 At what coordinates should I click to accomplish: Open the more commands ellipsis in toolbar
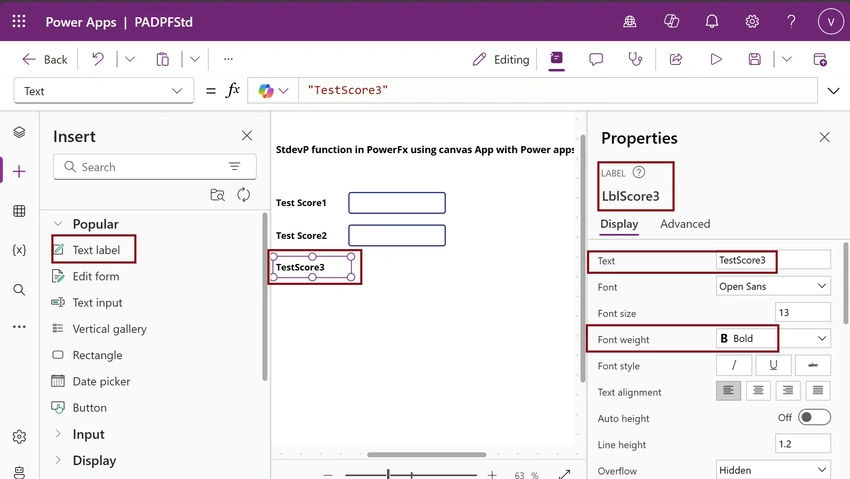pos(228,59)
